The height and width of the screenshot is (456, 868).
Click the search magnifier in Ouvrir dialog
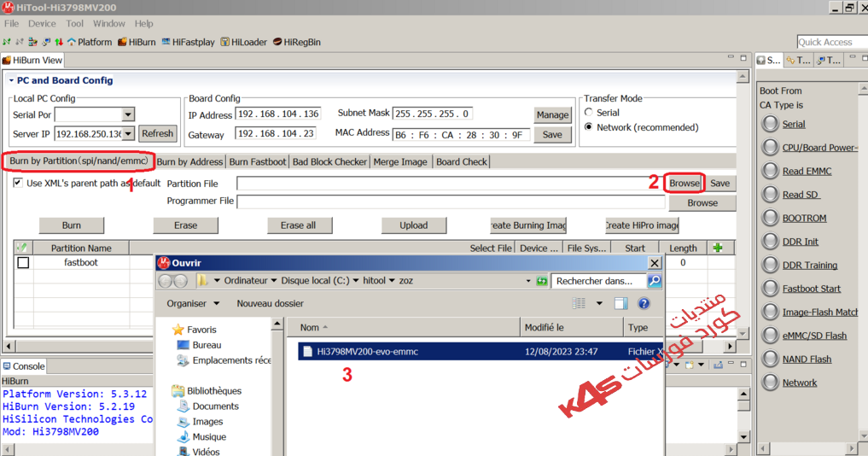point(655,281)
